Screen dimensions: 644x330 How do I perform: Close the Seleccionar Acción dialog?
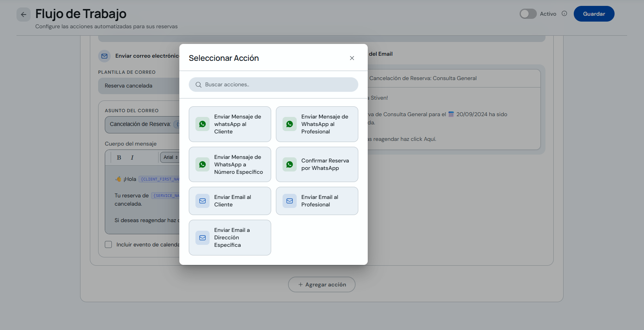352,58
